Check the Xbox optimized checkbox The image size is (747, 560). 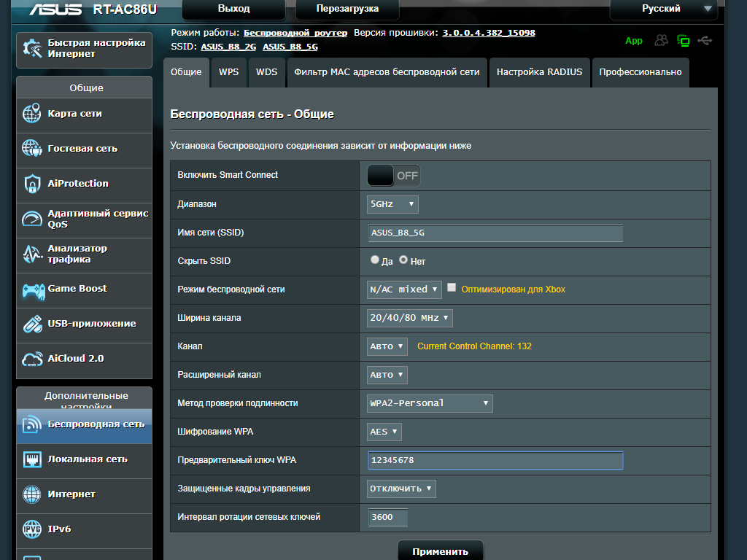(452, 287)
